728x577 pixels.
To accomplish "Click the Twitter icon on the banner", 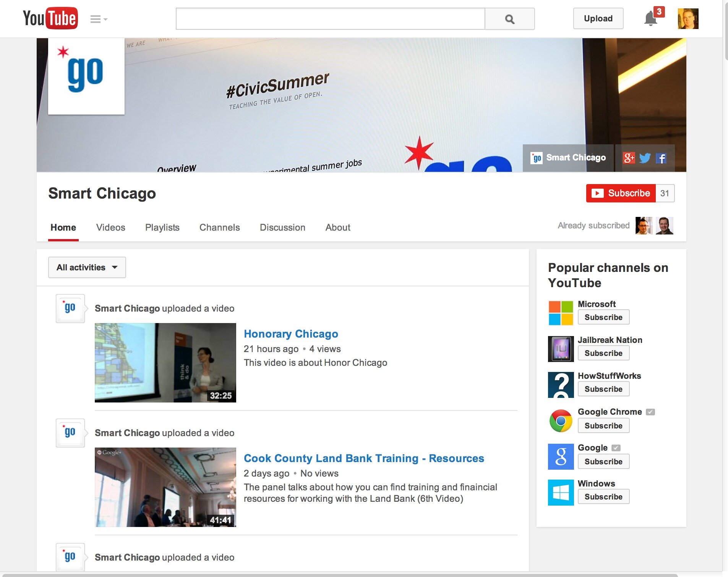I will click(x=645, y=157).
